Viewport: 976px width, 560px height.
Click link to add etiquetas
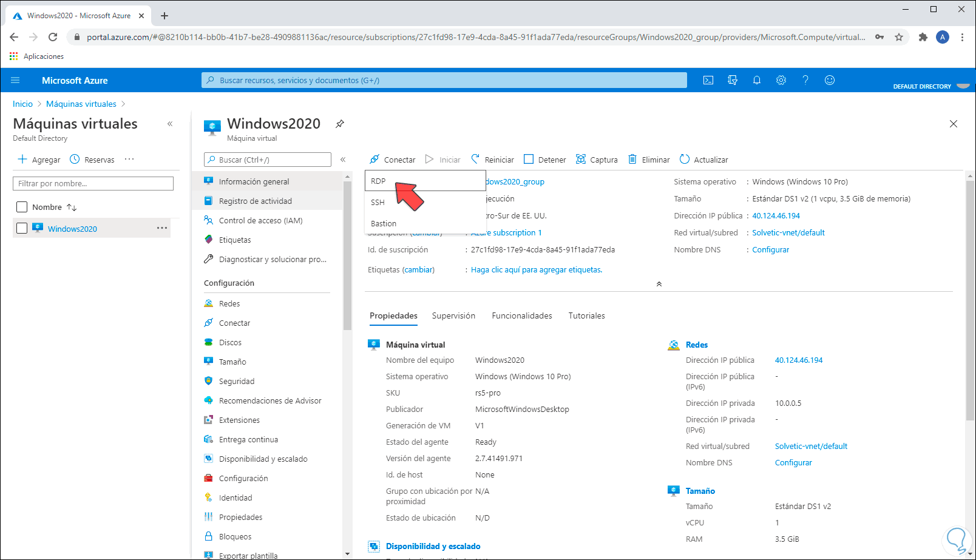(537, 270)
